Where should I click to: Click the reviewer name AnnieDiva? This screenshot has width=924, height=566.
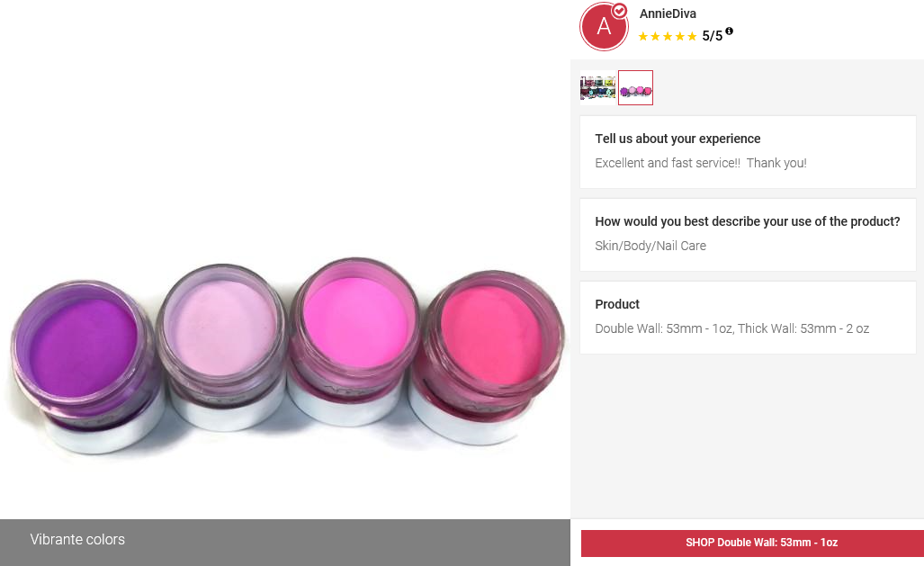[668, 13]
